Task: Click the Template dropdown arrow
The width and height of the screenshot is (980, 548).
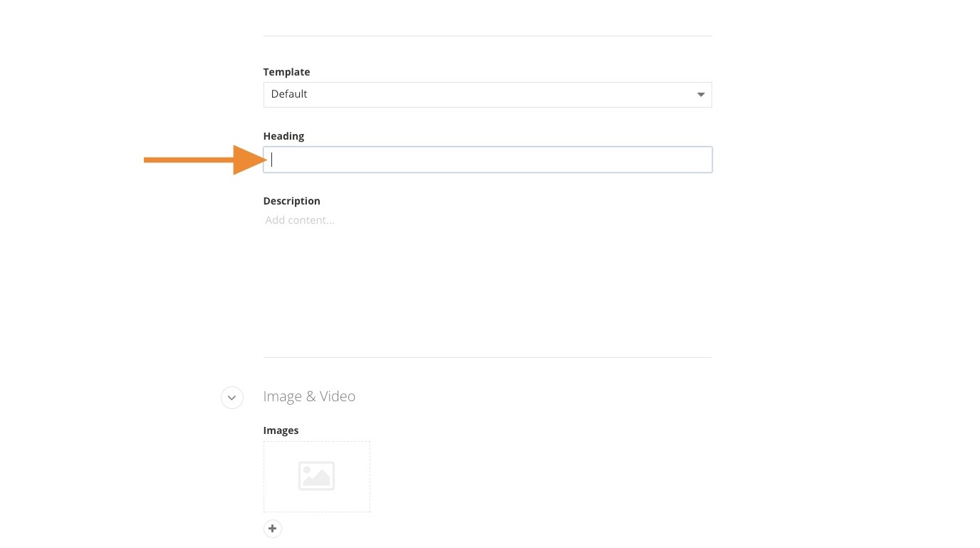Action: (700, 95)
